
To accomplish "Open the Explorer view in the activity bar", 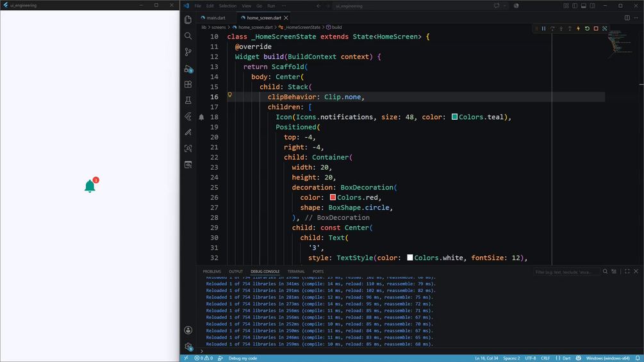I will (188, 20).
